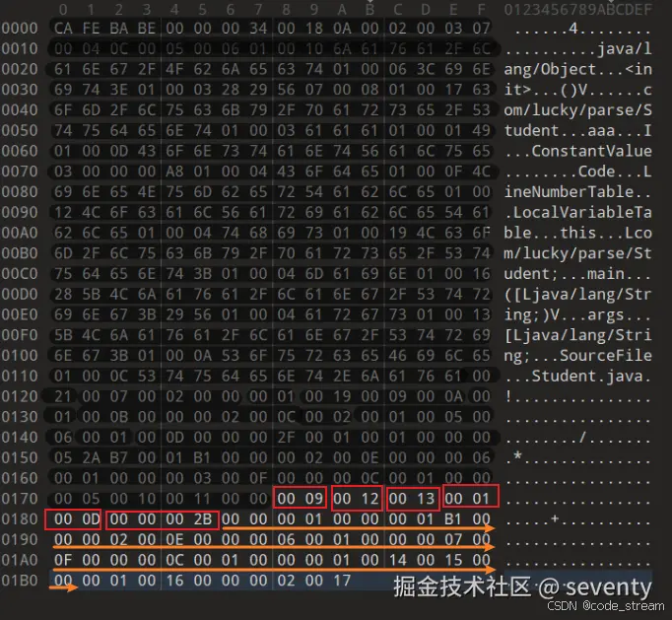
Task: Click ASCII text '...Student.java.'
Action: click(x=577, y=376)
